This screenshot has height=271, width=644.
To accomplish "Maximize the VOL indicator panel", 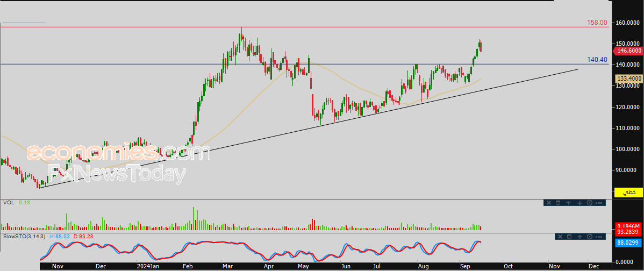I will tap(558, 203).
